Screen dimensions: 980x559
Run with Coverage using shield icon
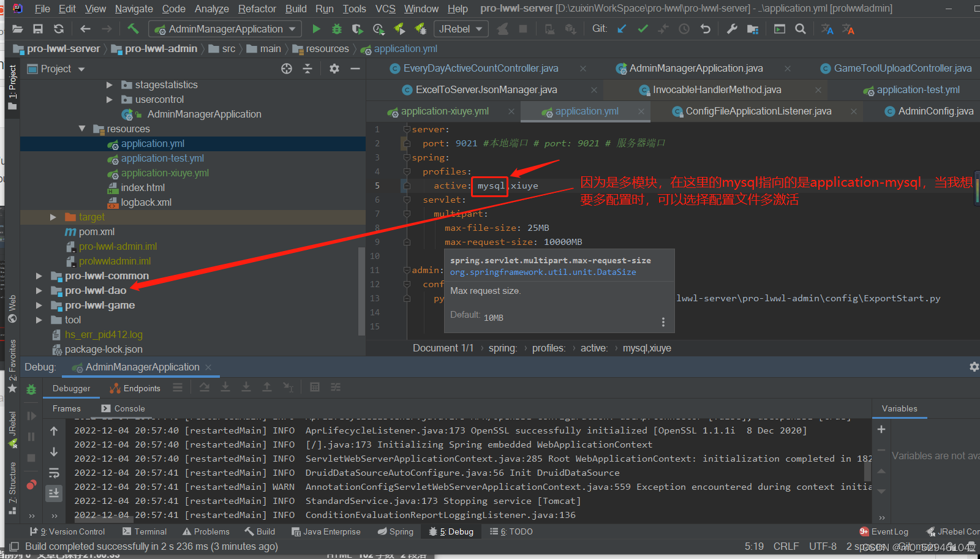click(358, 29)
